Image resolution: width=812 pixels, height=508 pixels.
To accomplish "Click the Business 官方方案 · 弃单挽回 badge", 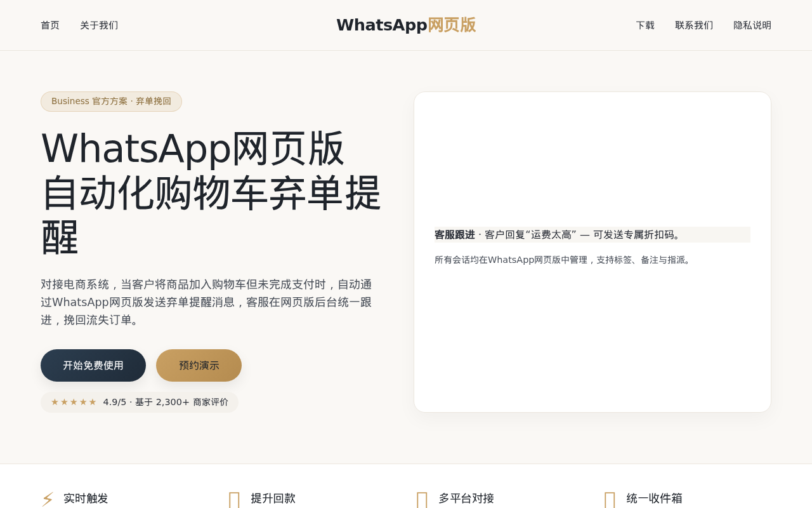I will 111,102.
